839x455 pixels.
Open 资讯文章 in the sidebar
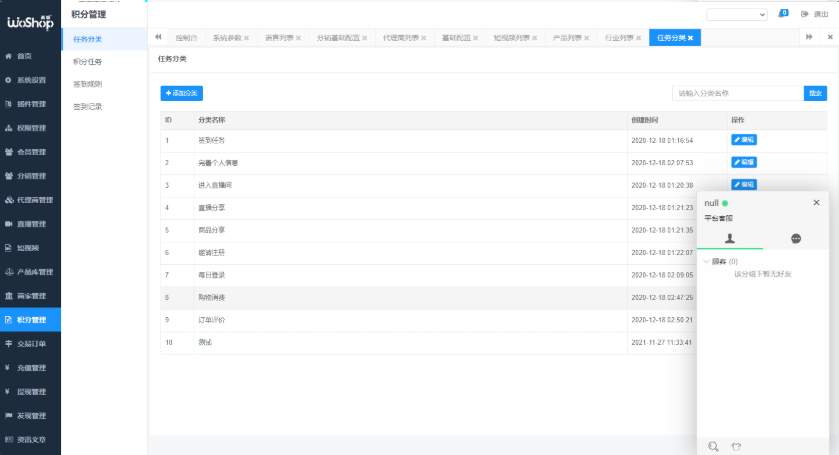(30, 440)
